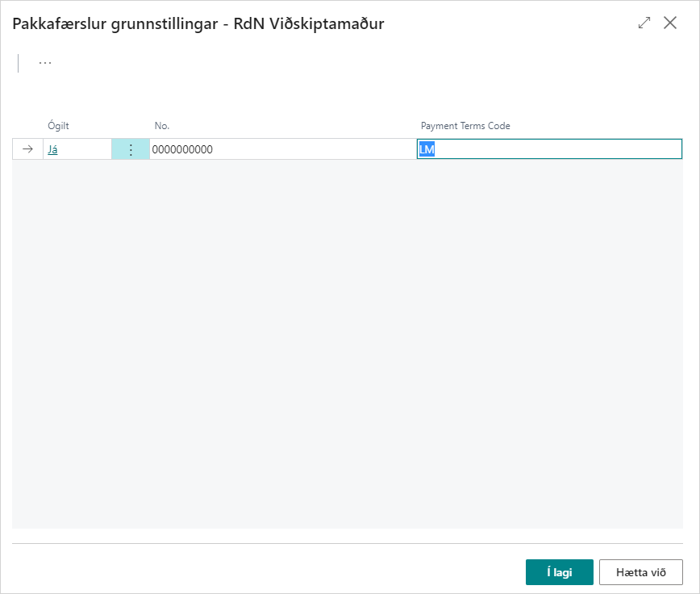Click into the Payment Terms Code field
The width and height of the screenshot is (700, 594).
coord(548,149)
